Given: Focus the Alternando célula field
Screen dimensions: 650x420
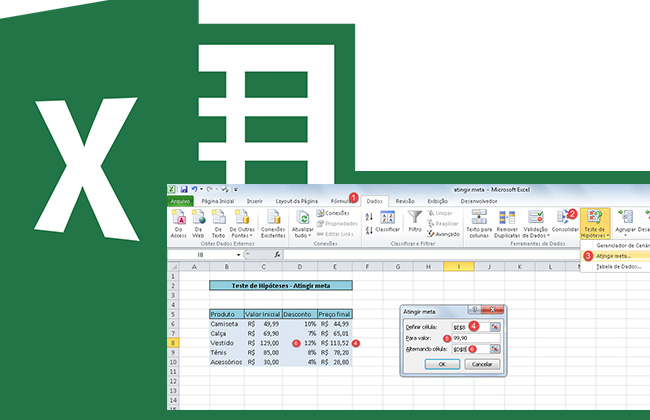Looking at the screenshot, I should (x=471, y=349).
